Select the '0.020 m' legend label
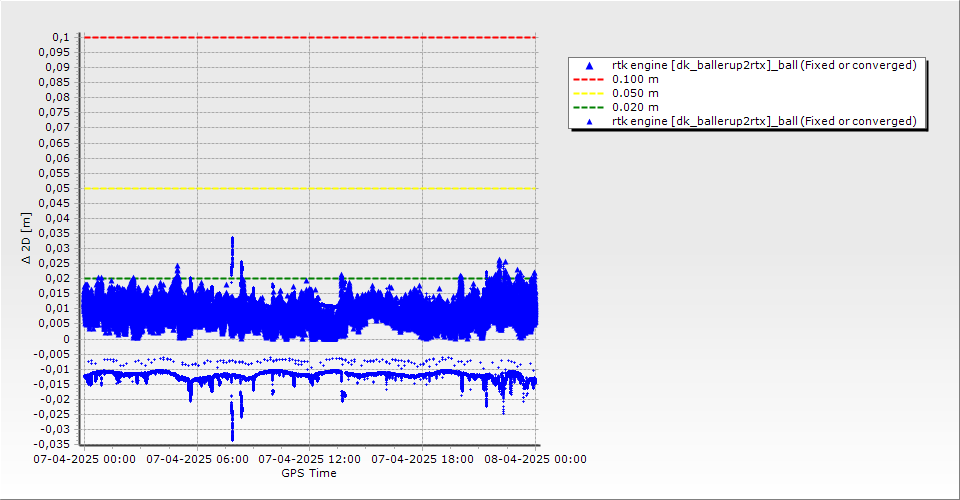Image resolution: width=960 pixels, height=500 pixels. point(636,108)
